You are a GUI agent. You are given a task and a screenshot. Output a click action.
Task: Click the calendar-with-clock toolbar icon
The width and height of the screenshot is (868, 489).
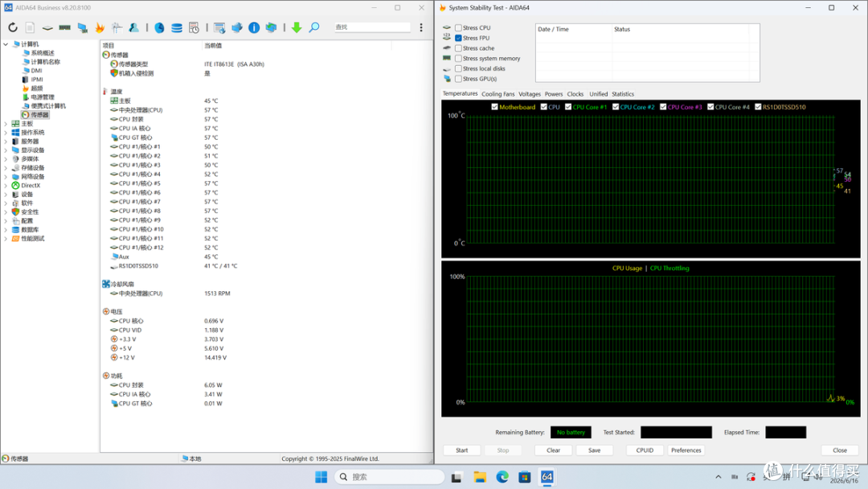tap(194, 27)
